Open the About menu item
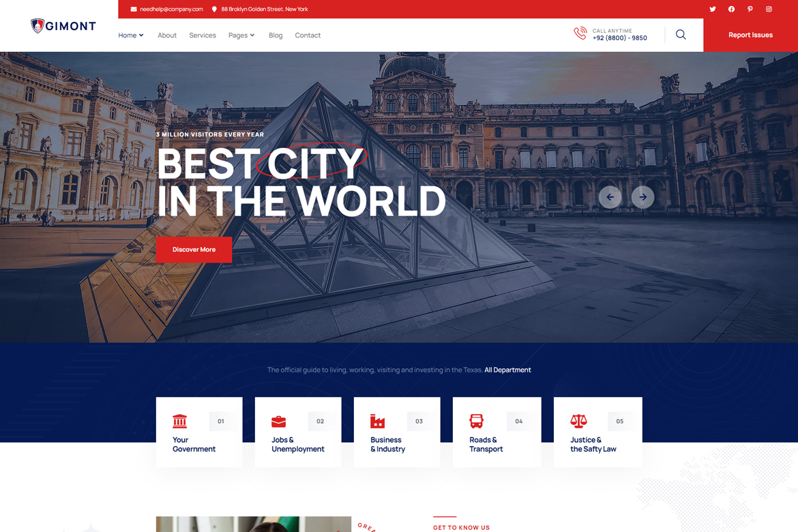The image size is (798, 532). [x=167, y=35]
